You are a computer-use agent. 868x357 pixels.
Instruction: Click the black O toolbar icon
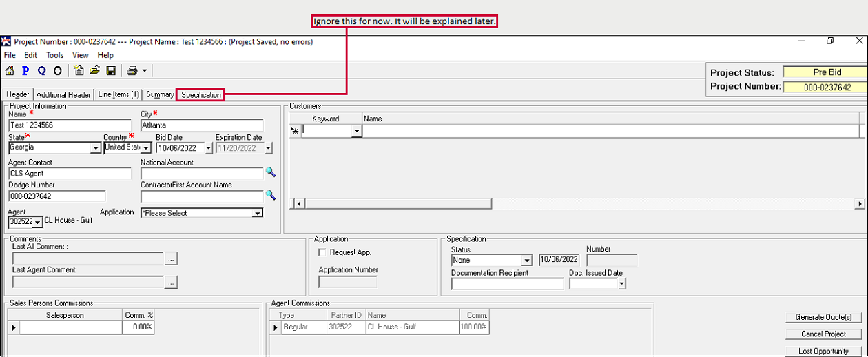pyautogui.click(x=58, y=70)
